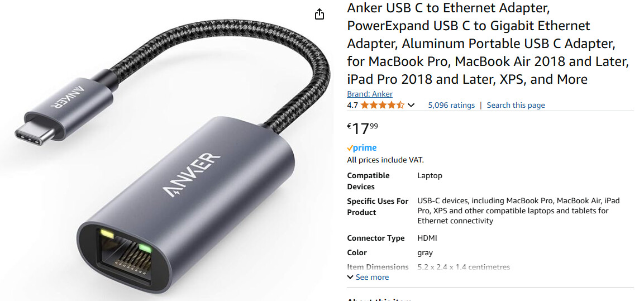Open the Brand: Anker link
The width and height of the screenshot is (644, 301).
tap(370, 94)
